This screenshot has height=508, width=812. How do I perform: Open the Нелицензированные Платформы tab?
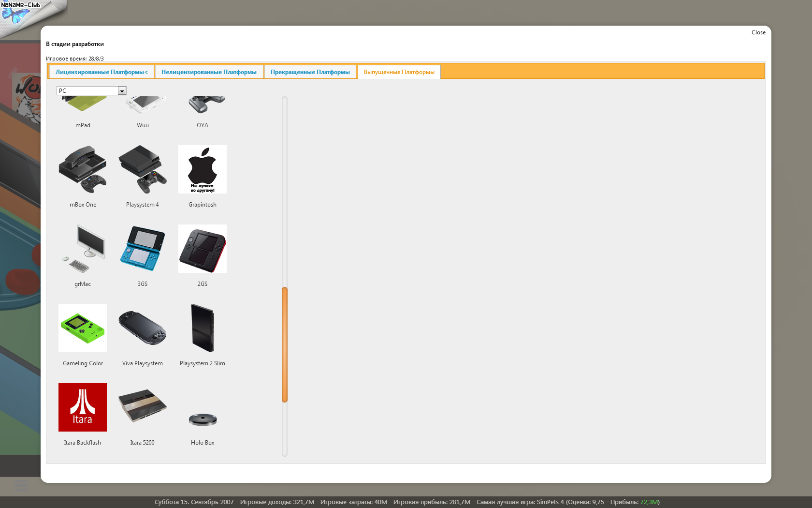coord(209,72)
